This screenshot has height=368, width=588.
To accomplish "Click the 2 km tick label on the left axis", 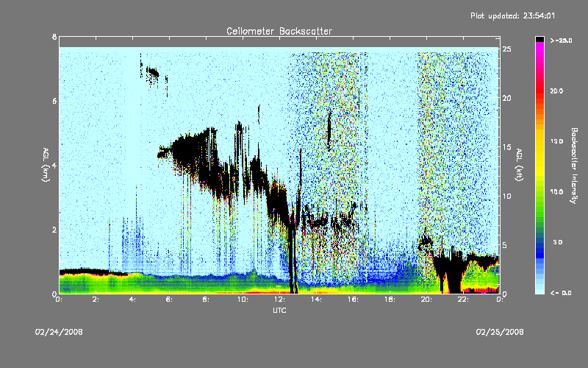I will pyautogui.click(x=54, y=230).
